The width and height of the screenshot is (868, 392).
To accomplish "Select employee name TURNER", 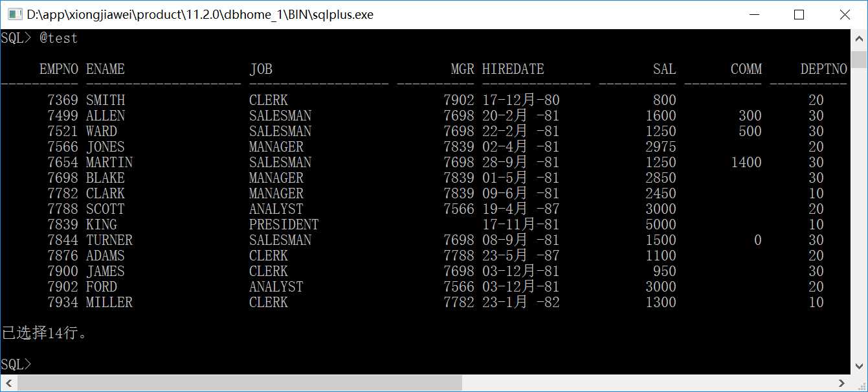I will (x=109, y=240).
